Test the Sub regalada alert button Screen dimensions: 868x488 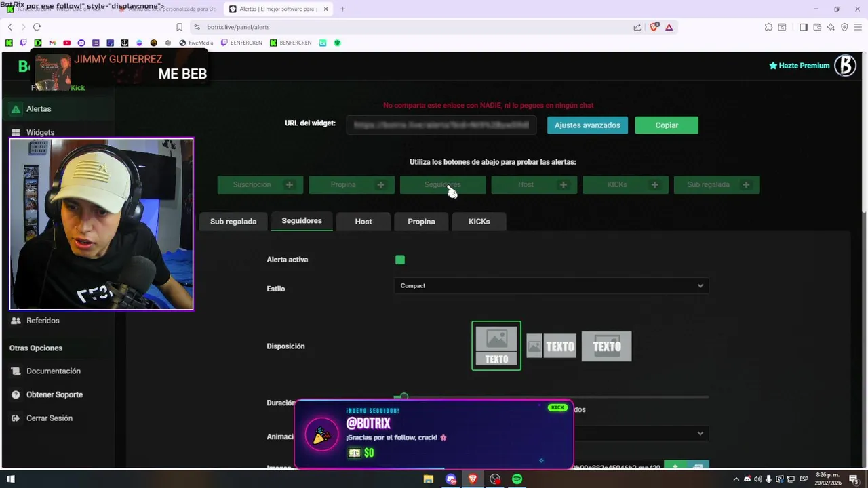(717, 184)
